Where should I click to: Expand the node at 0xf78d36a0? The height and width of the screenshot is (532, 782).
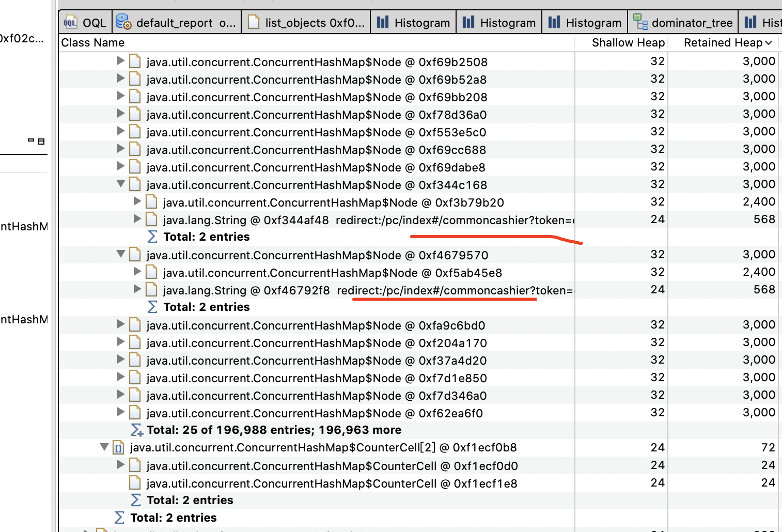pyautogui.click(x=120, y=114)
